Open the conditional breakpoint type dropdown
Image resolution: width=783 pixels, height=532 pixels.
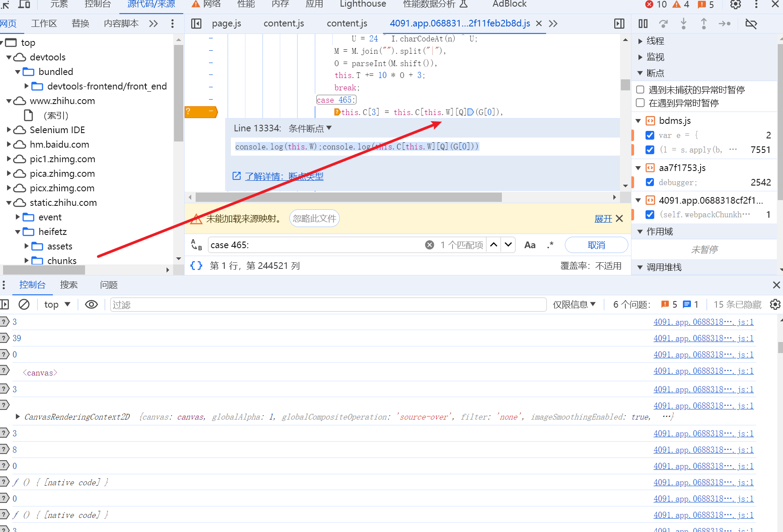[310, 128]
